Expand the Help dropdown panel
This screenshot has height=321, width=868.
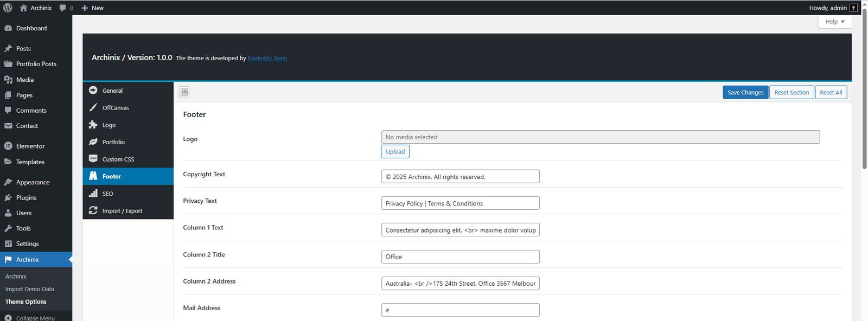(834, 22)
